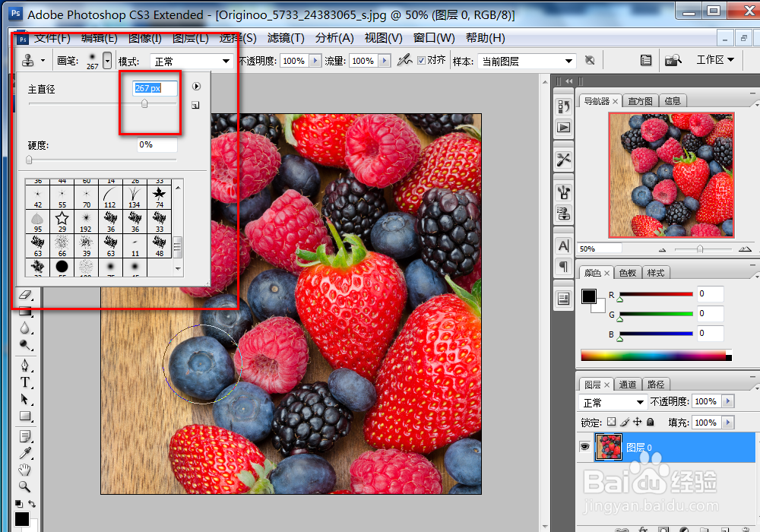Launch Adobe Bridge from options bar
This screenshot has height=532, width=760.
point(673,60)
